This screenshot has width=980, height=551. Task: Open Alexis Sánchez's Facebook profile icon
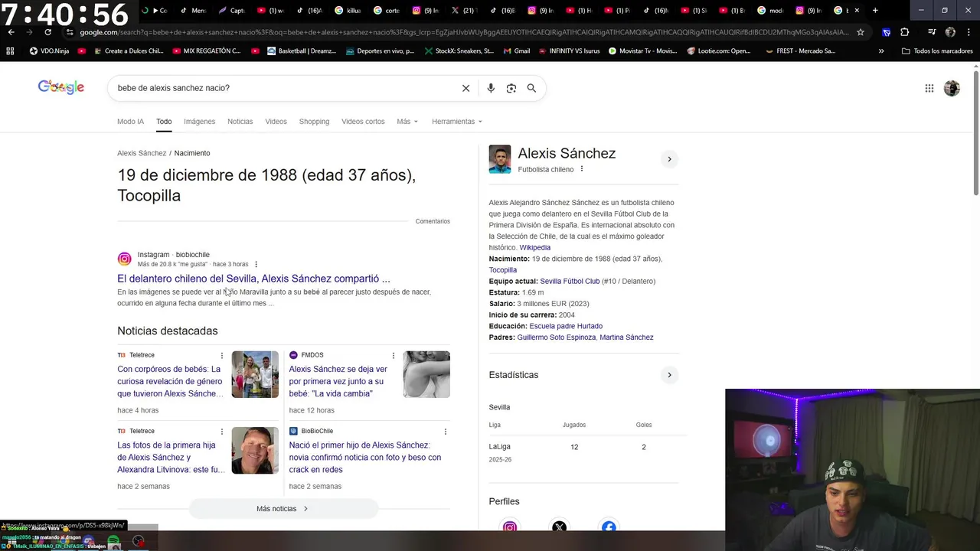[x=609, y=527]
